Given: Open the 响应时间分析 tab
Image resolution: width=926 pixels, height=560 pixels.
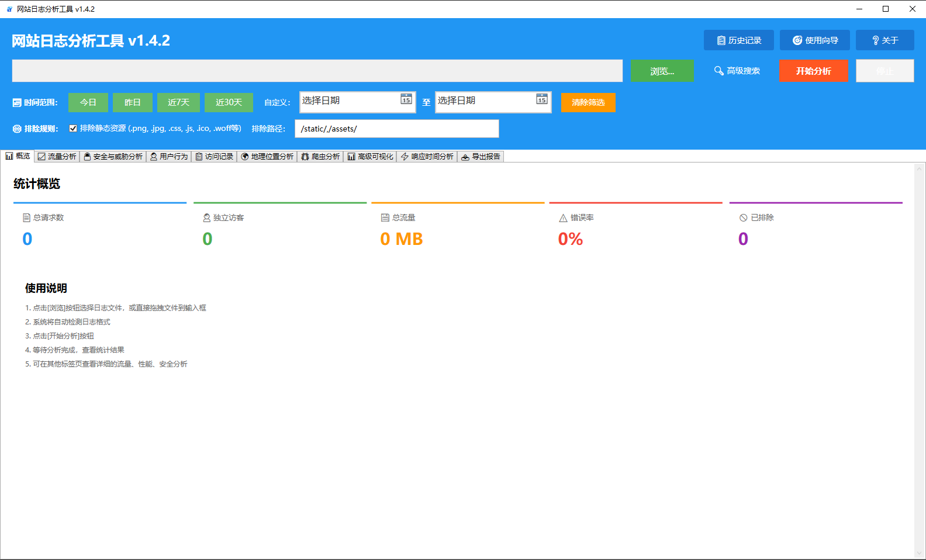Looking at the screenshot, I should (427, 157).
